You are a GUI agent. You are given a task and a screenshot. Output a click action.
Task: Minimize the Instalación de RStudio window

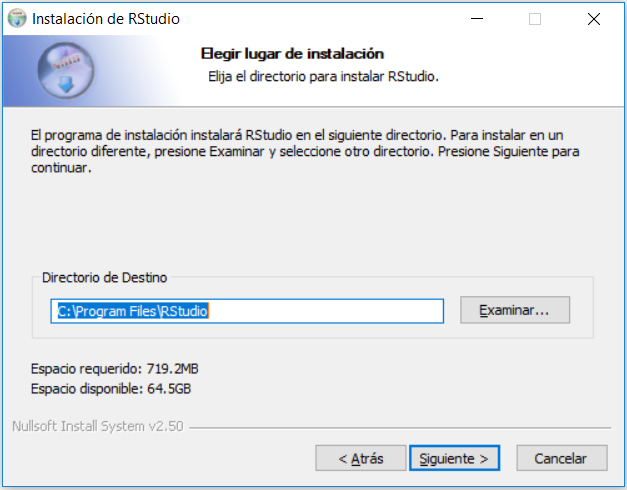(x=477, y=19)
